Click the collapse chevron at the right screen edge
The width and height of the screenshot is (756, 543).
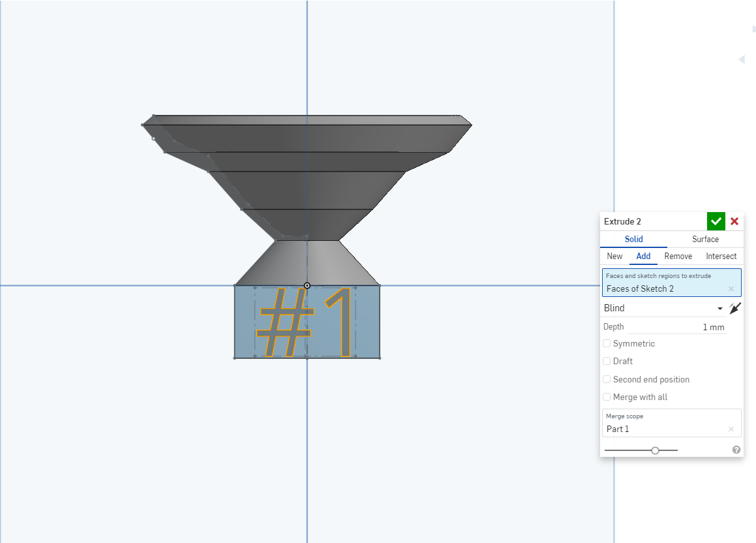742,59
